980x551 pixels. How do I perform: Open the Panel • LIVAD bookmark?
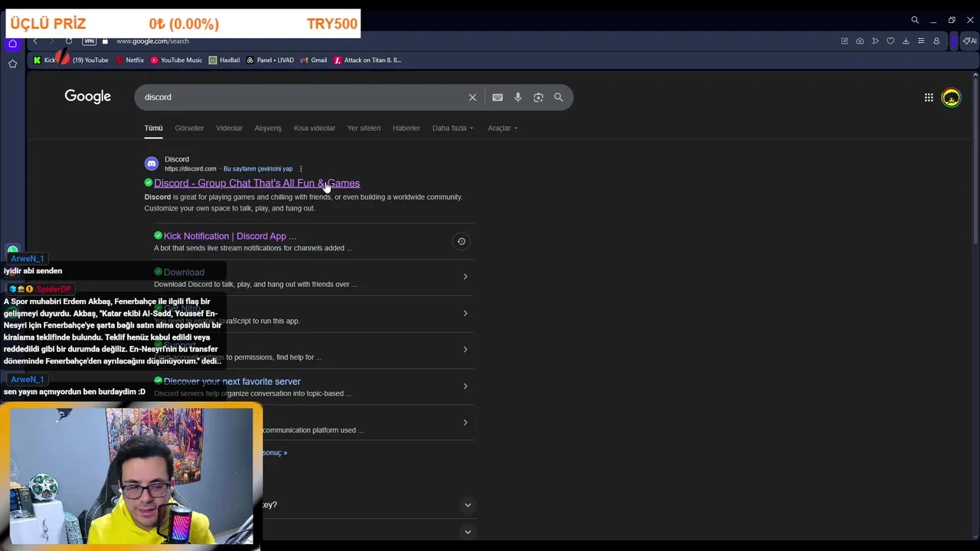(270, 60)
